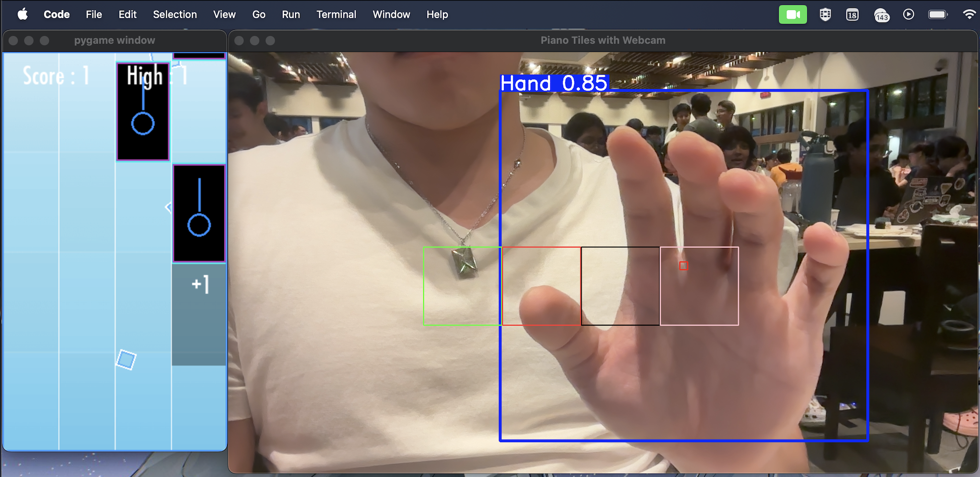
Task: Click the black zone square on webcam
Action: tap(620, 286)
